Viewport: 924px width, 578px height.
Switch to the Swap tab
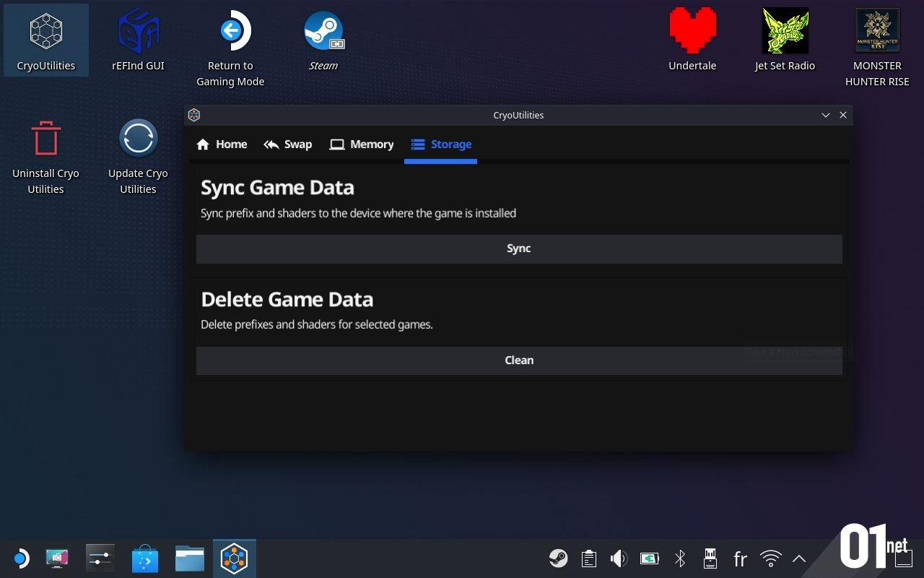point(287,144)
